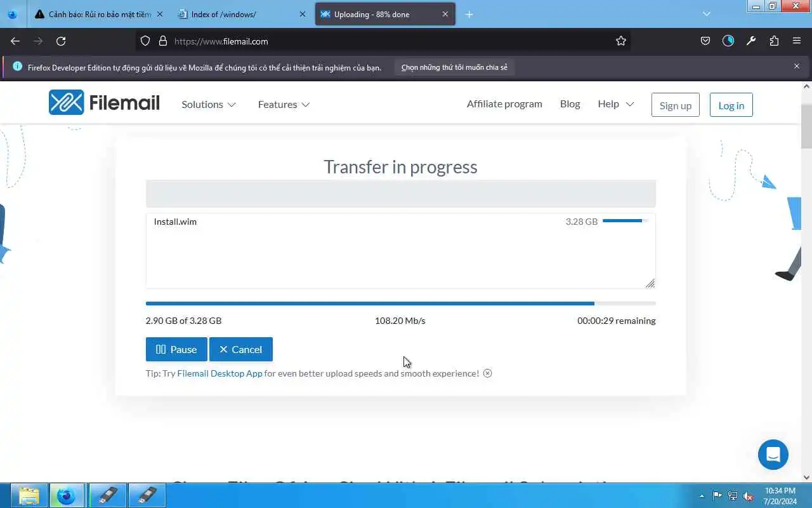The height and width of the screenshot is (508, 812).
Task: Open the Blog link
Action: pyautogui.click(x=570, y=104)
